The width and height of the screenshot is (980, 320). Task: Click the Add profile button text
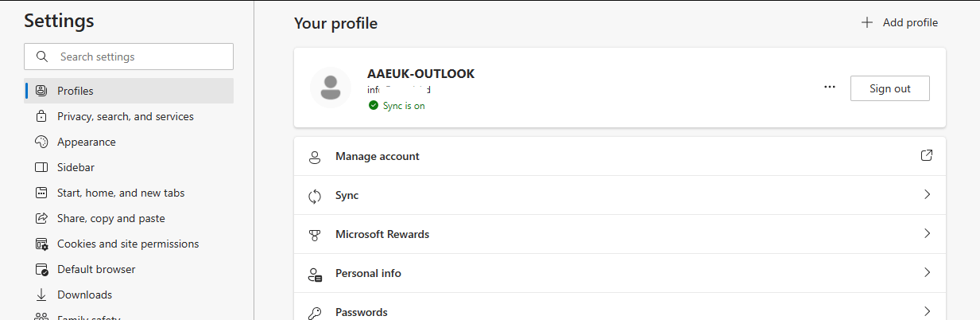[x=910, y=22]
